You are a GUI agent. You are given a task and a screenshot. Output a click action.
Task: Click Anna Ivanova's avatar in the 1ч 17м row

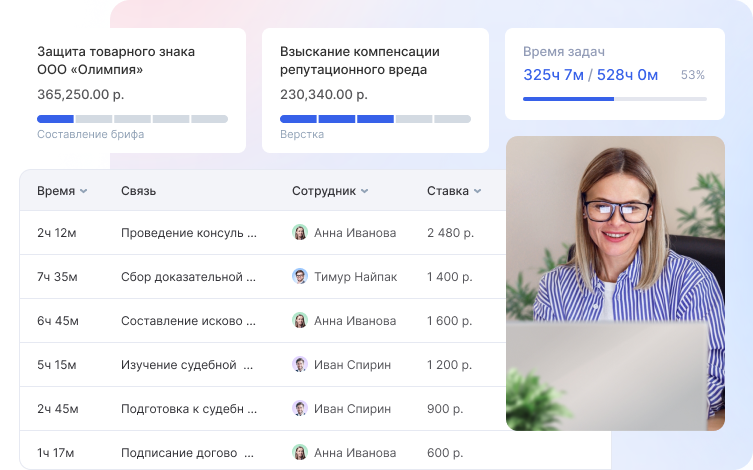coord(300,453)
